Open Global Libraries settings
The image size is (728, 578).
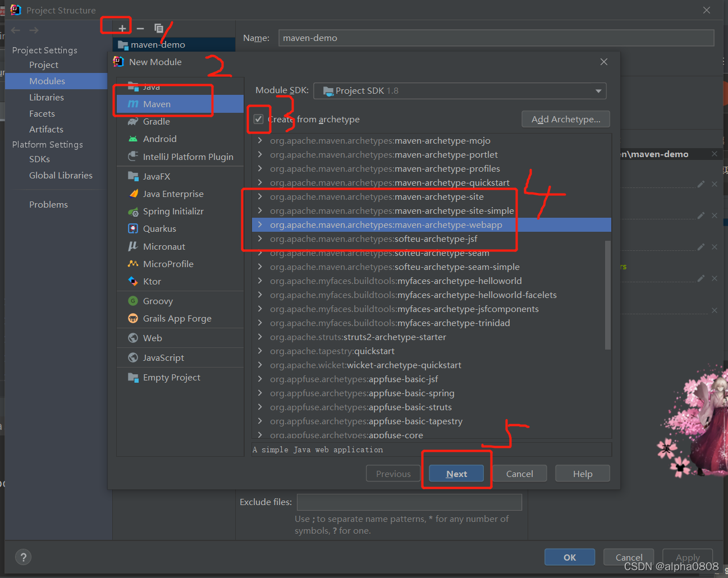point(61,175)
